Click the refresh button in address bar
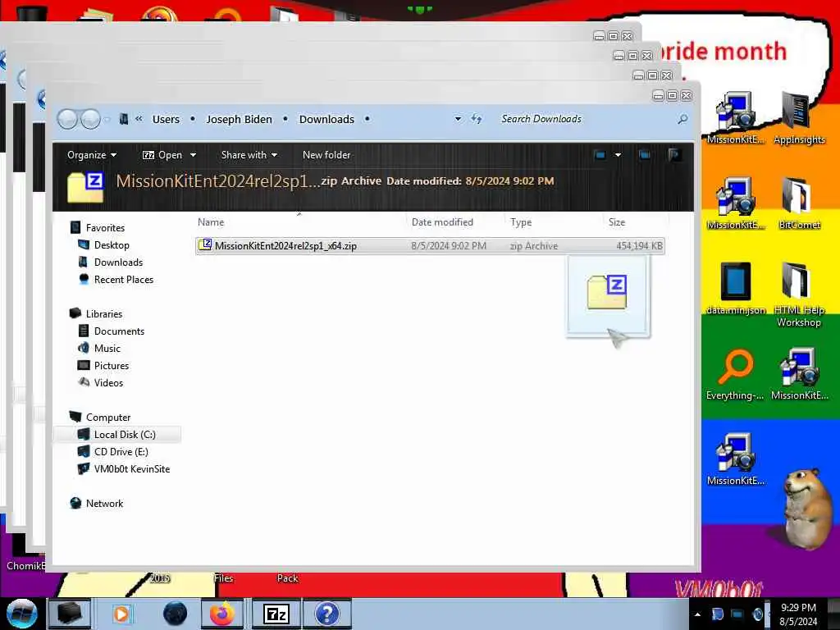The height and width of the screenshot is (630, 840). (477, 119)
